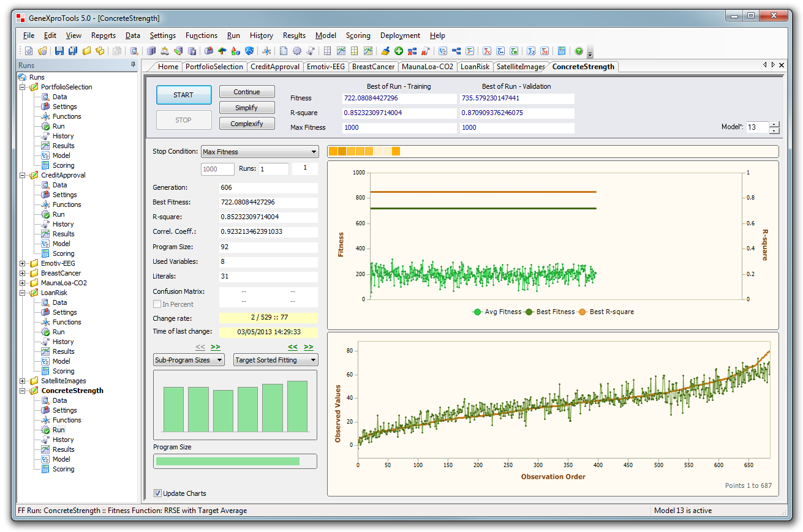Click the New Run toolbar icon
803x532 pixels.
click(x=28, y=51)
